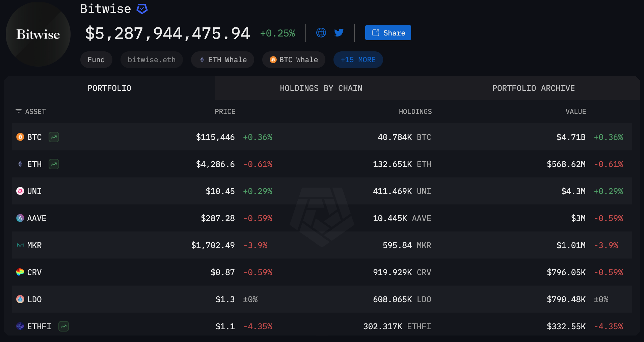Click the ETH coin icon
644x342 pixels.
point(20,164)
